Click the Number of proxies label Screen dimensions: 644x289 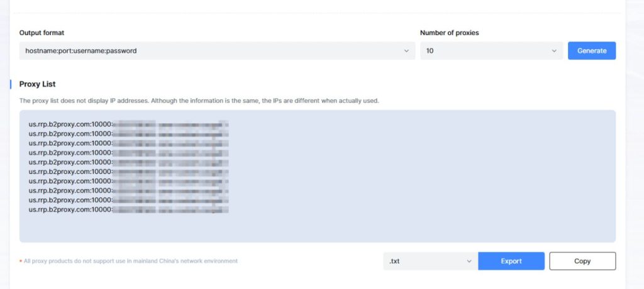(x=449, y=33)
